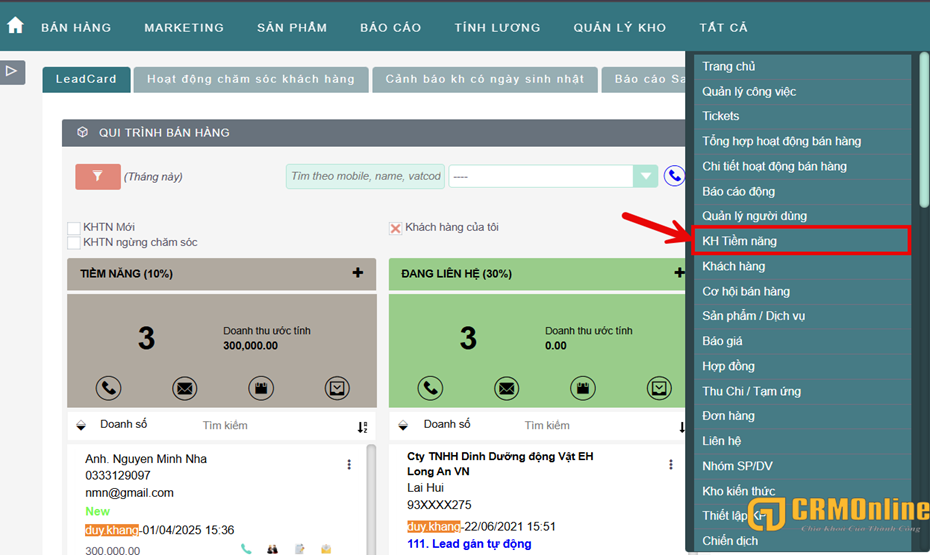Switch to Hoạt động chăm sóc khách hàng tab
Image resolution: width=930 pixels, height=555 pixels.
[250, 79]
